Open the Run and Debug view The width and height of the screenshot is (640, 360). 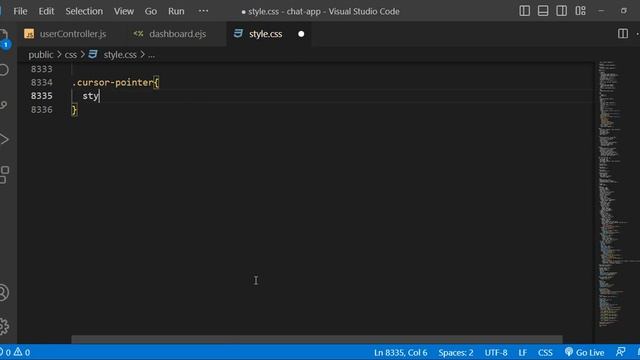[x=4, y=140]
